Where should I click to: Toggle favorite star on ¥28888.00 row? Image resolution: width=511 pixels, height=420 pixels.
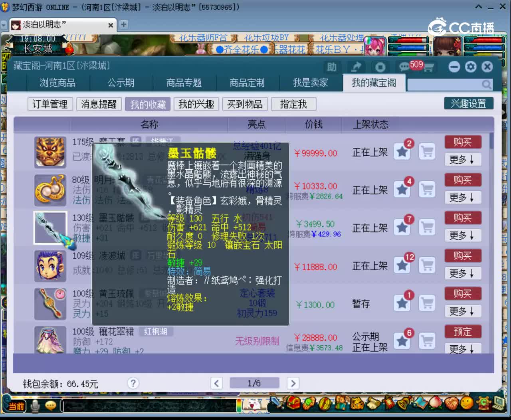point(402,341)
